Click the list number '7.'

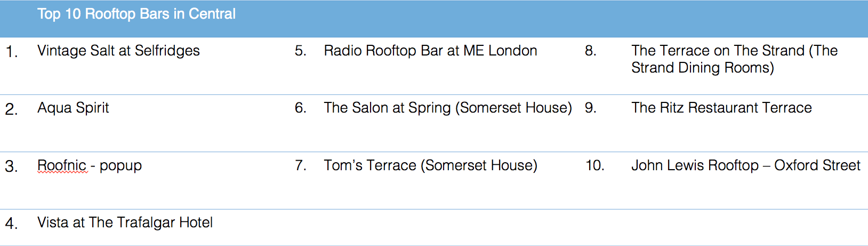click(301, 165)
